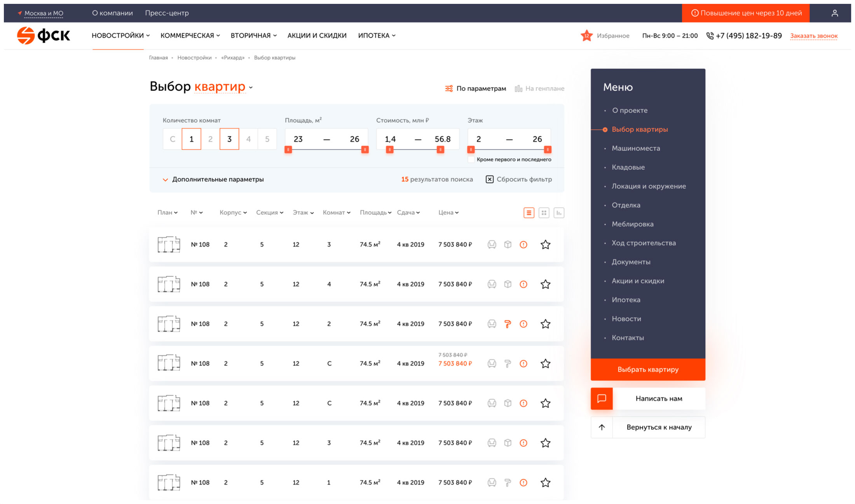
Task: Open Избранное favorites star badge
Action: tap(586, 36)
